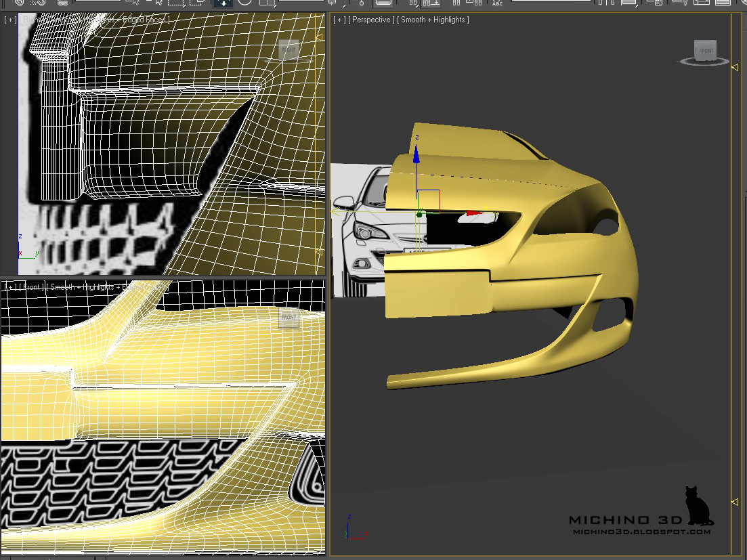Click the Mirror tool icon

click(606, 3)
